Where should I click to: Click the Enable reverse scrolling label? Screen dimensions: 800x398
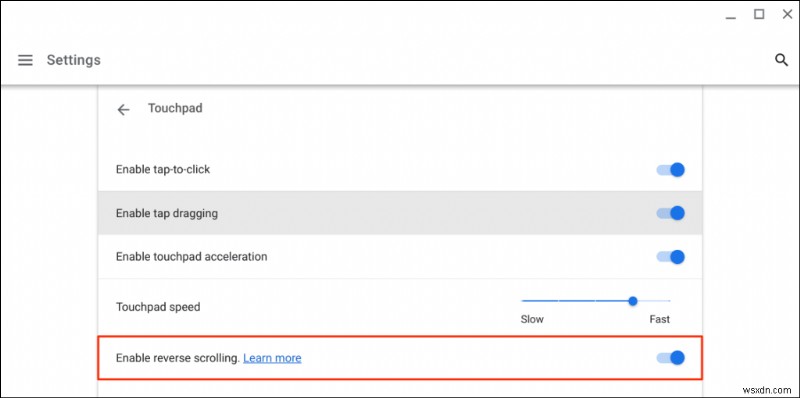(178, 358)
